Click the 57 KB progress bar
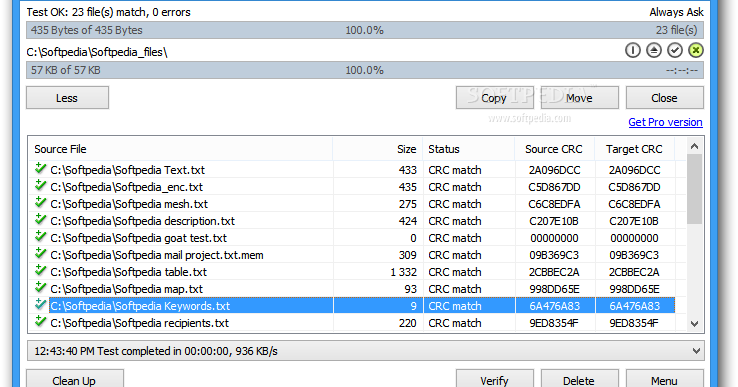Screen dimensions: 738x387 tap(365, 70)
